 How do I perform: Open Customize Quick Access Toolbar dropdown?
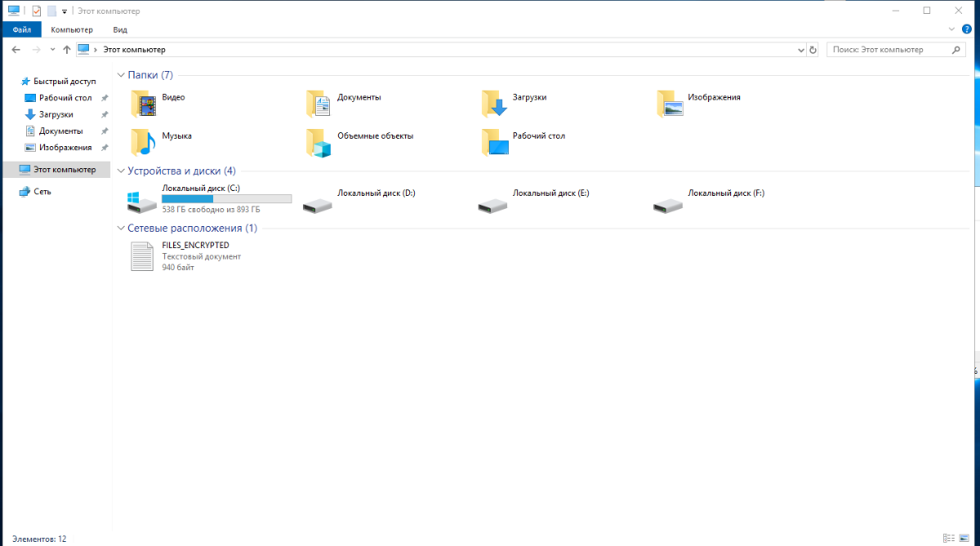(65, 12)
